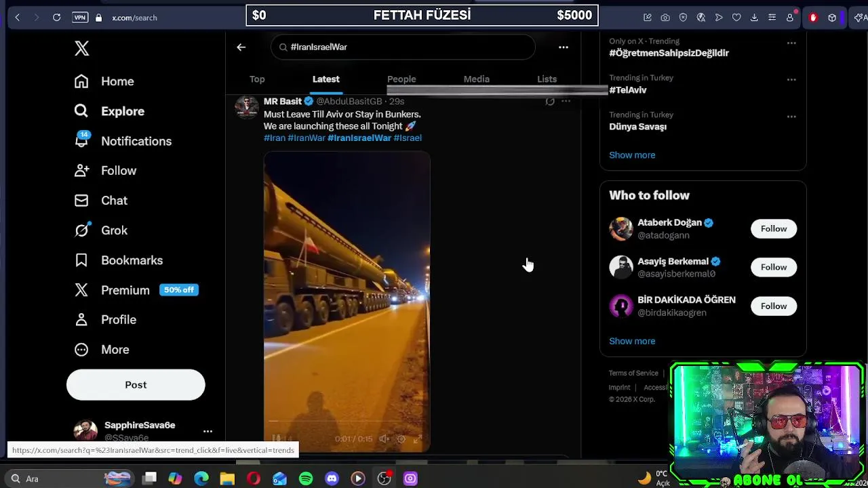Image resolution: width=868 pixels, height=488 pixels.
Task: Open Grok explain icon on MR Basit post
Action: 550,102
